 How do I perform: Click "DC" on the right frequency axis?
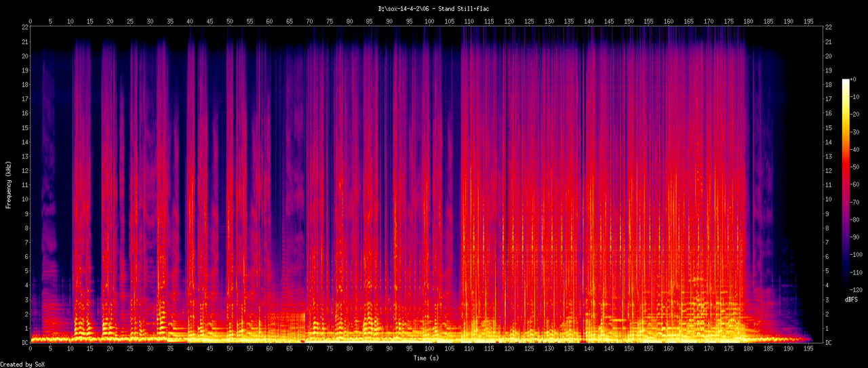(x=829, y=343)
